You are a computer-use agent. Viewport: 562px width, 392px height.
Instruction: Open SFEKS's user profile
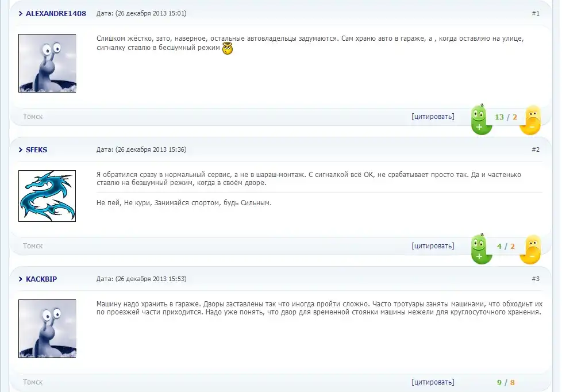click(x=37, y=149)
